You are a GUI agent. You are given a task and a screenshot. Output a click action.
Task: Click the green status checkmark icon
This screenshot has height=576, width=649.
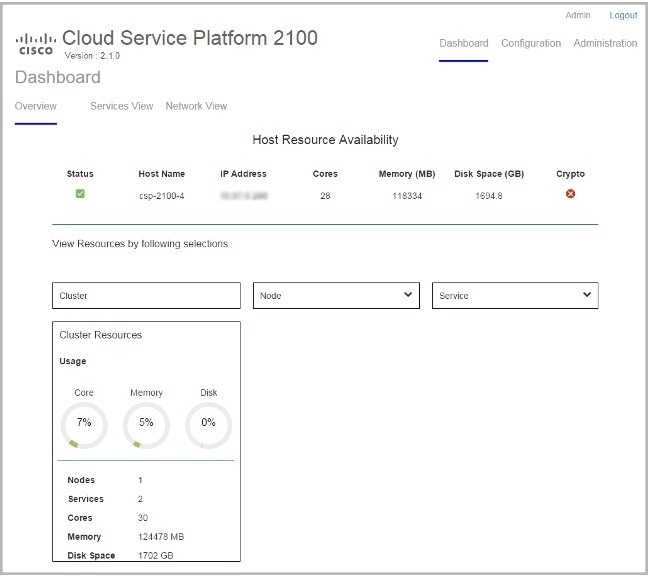[x=80, y=194]
